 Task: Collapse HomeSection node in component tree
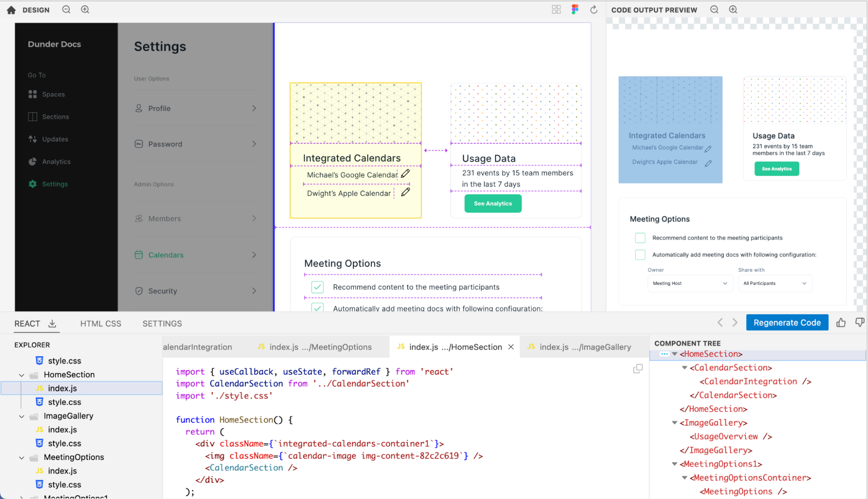(675, 354)
